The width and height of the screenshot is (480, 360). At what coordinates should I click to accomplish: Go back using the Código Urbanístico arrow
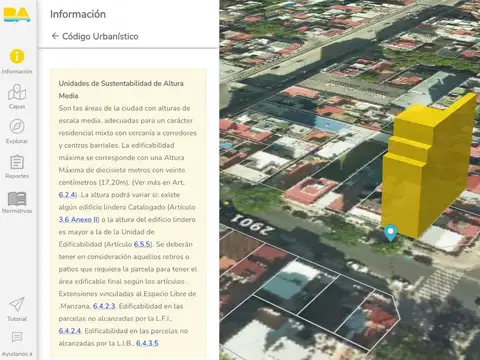[x=55, y=36]
